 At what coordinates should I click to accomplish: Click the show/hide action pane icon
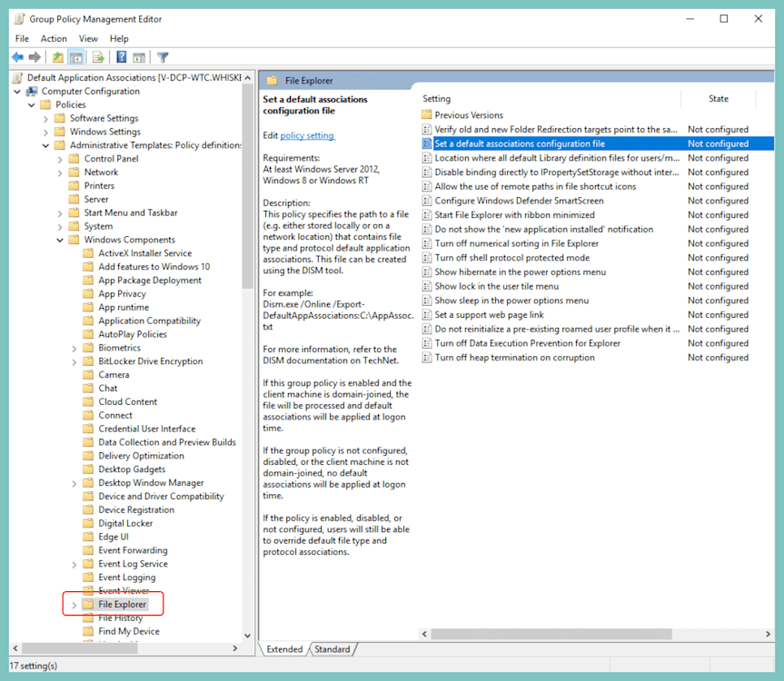pos(137,57)
